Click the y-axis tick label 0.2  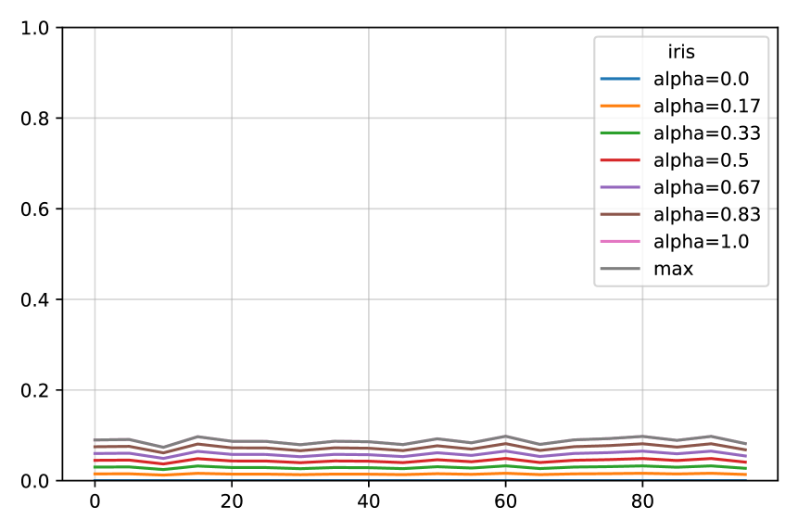pos(34,390)
